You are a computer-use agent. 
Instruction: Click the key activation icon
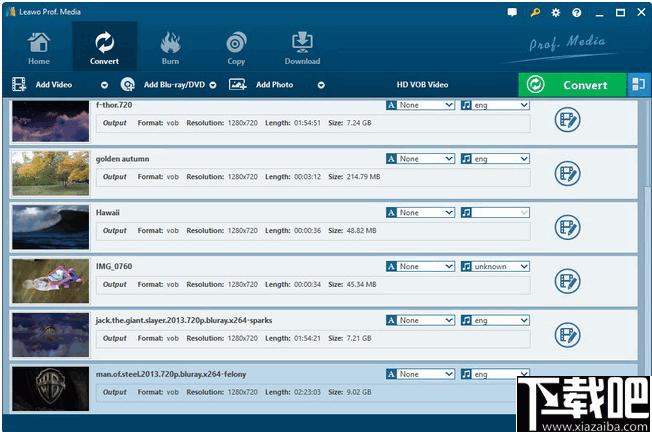pyautogui.click(x=535, y=12)
